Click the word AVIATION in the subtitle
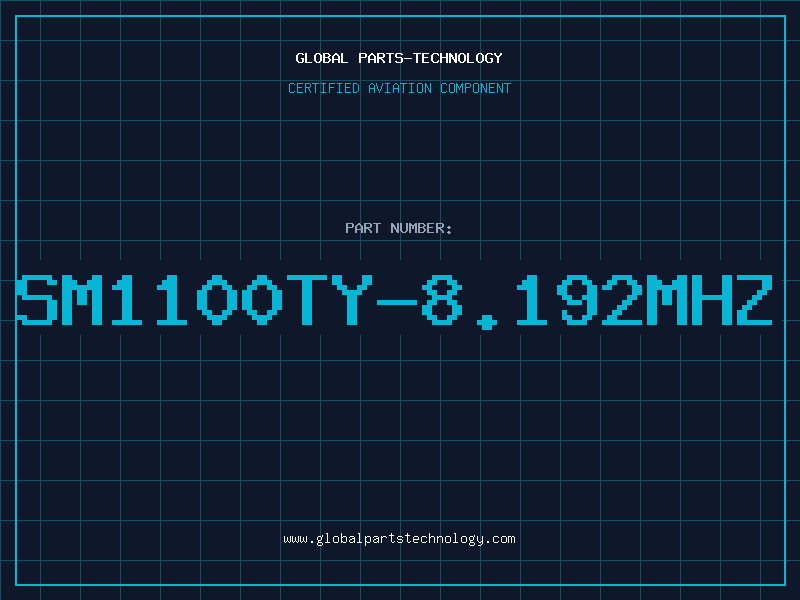The image size is (800, 600). (399, 88)
